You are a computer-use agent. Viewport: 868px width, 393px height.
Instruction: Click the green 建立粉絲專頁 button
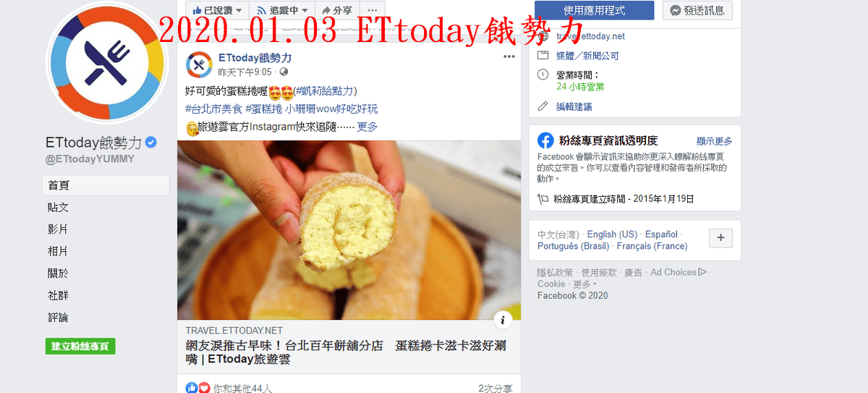80,347
